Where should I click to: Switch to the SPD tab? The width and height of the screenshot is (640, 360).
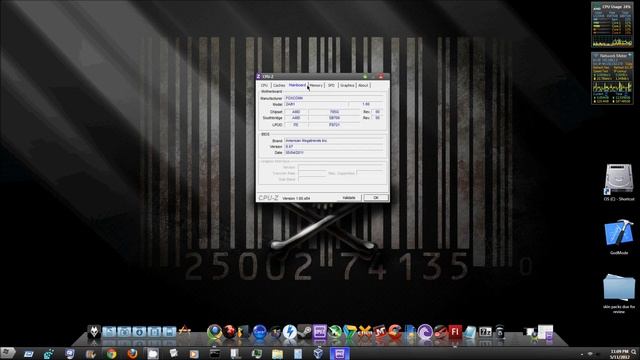(331, 85)
